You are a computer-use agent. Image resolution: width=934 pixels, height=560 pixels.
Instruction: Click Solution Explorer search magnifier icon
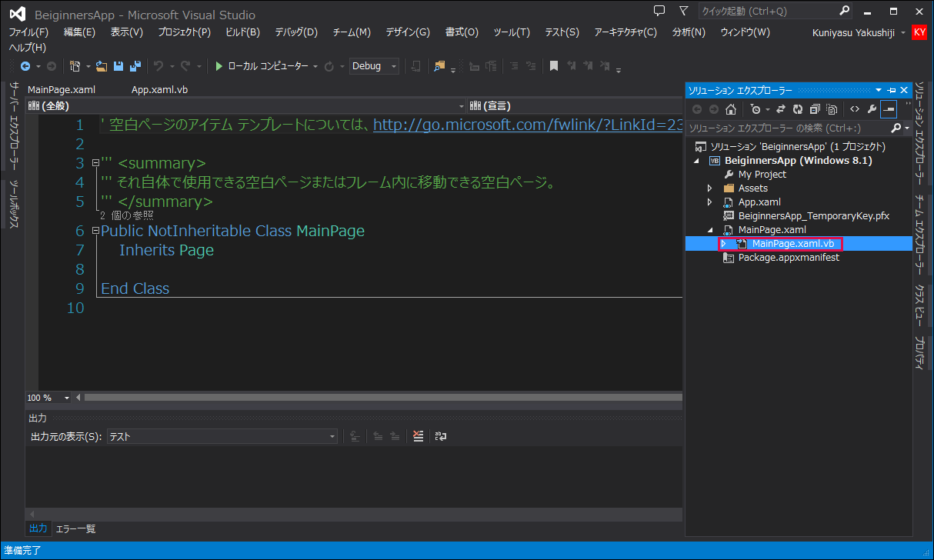pos(897,128)
